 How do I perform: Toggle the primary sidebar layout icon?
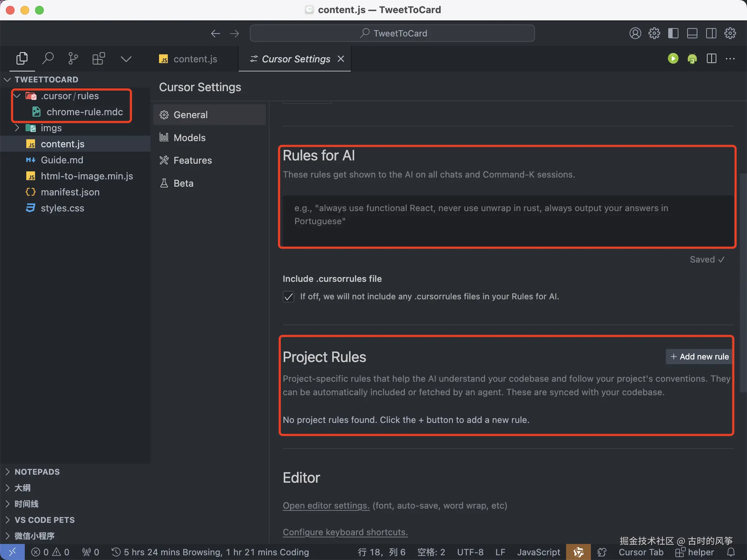tap(673, 33)
